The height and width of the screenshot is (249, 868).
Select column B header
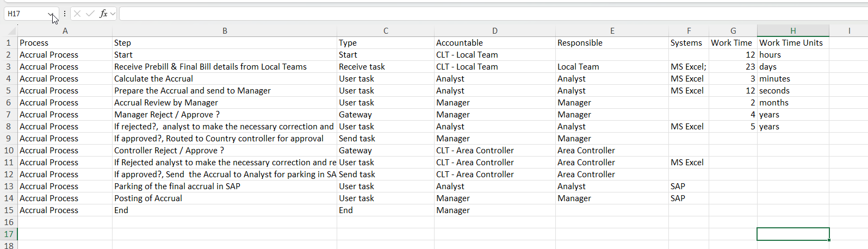(224, 31)
